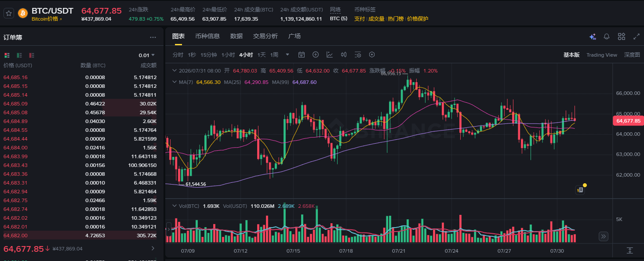This screenshot has width=644, height=261.
Task: Open the hexagon chart settings icon
Action: click(372, 55)
